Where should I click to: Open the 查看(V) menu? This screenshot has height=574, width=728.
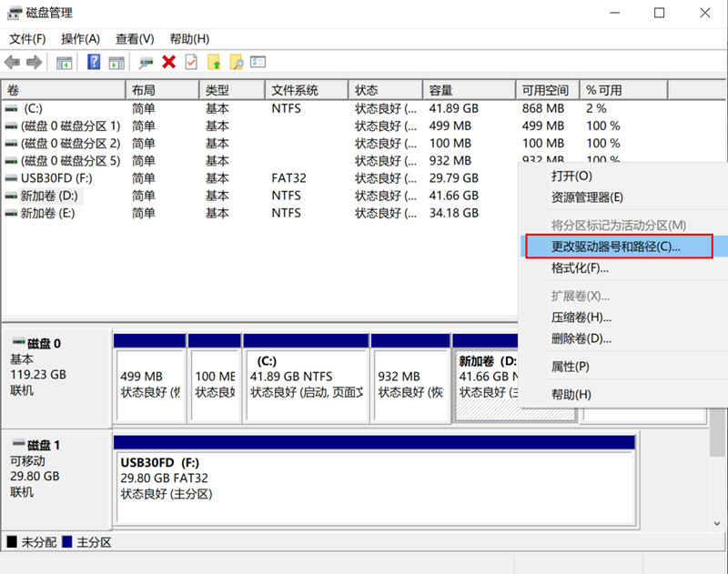[x=135, y=38]
